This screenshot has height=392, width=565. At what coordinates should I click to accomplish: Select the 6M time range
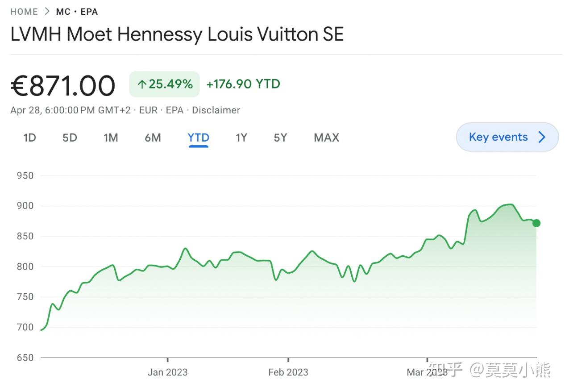point(153,138)
